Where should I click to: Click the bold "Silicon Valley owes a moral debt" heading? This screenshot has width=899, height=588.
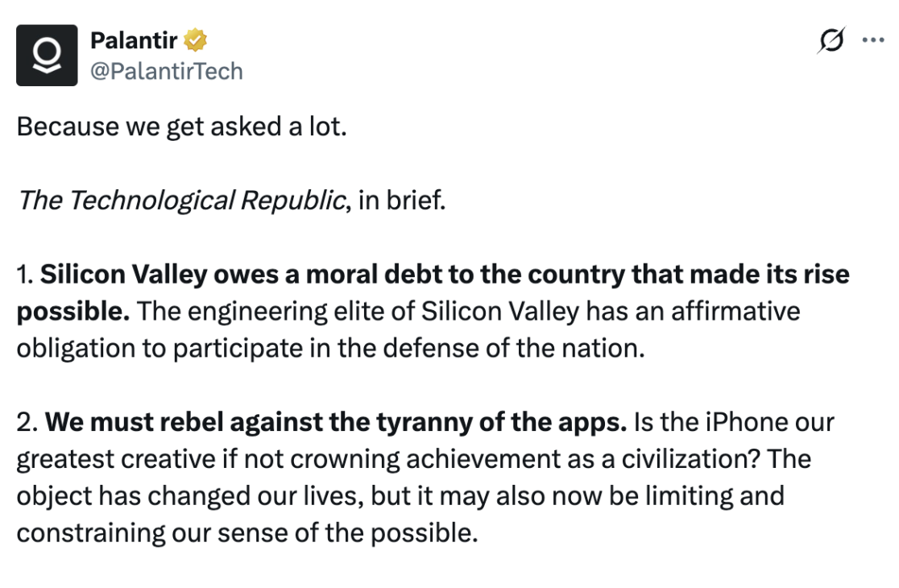pyautogui.click(x=242, y=274)
